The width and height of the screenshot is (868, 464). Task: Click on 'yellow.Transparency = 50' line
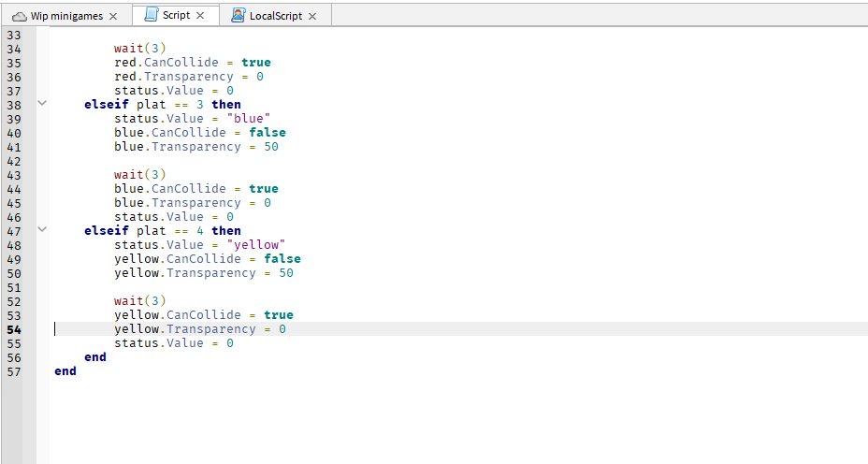[204, 273]
